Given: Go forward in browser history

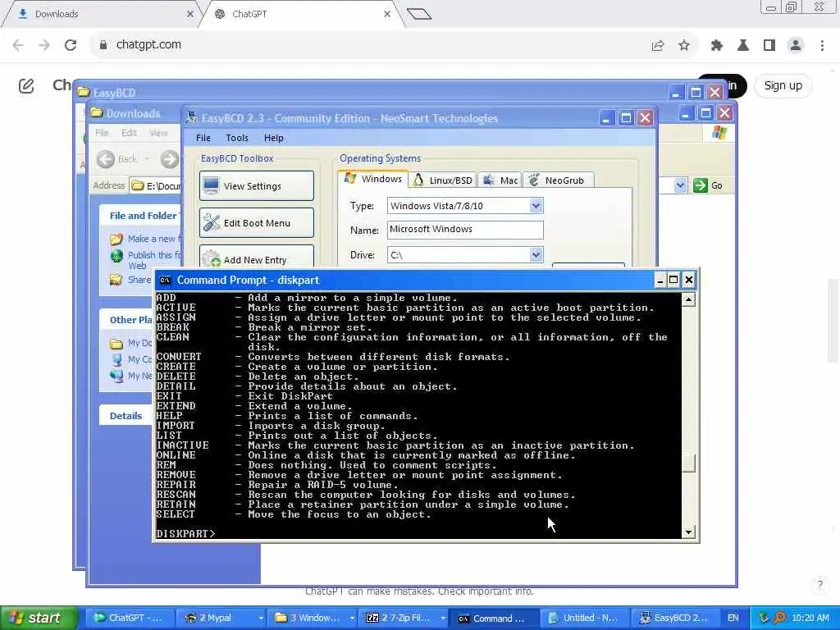Looking at the screenshot, I should (44, 45).
